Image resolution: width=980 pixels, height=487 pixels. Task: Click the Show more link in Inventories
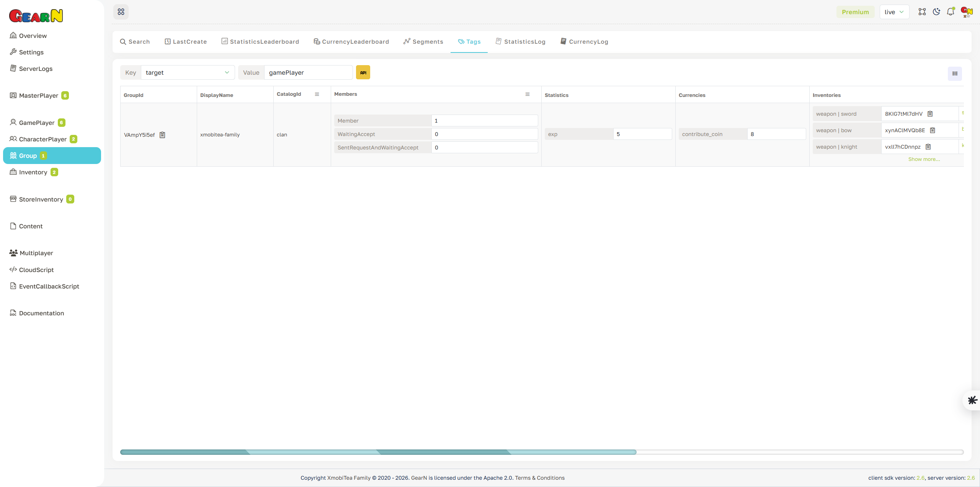click(923, 159)
